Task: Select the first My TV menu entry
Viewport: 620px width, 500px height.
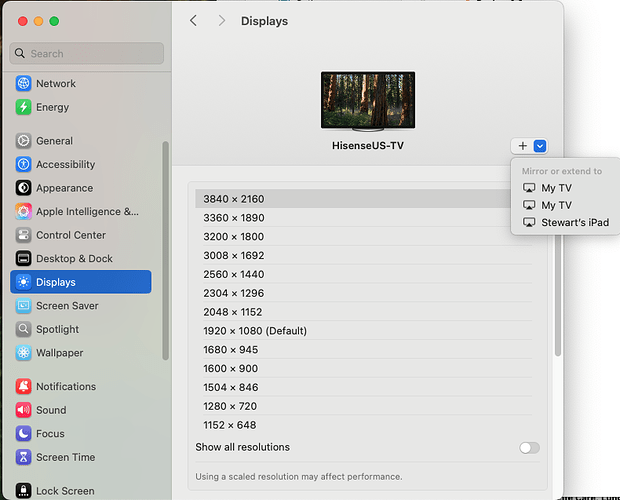Action: coord(556,188)
